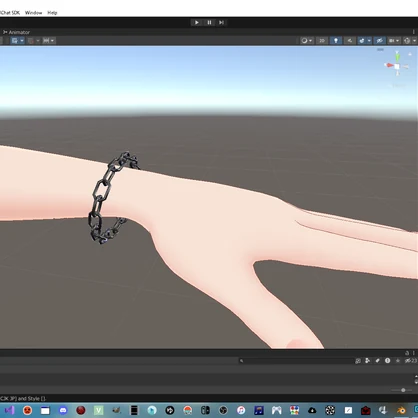
Task: Toggle hidden packages visibility counter
Action: (411, 361)
